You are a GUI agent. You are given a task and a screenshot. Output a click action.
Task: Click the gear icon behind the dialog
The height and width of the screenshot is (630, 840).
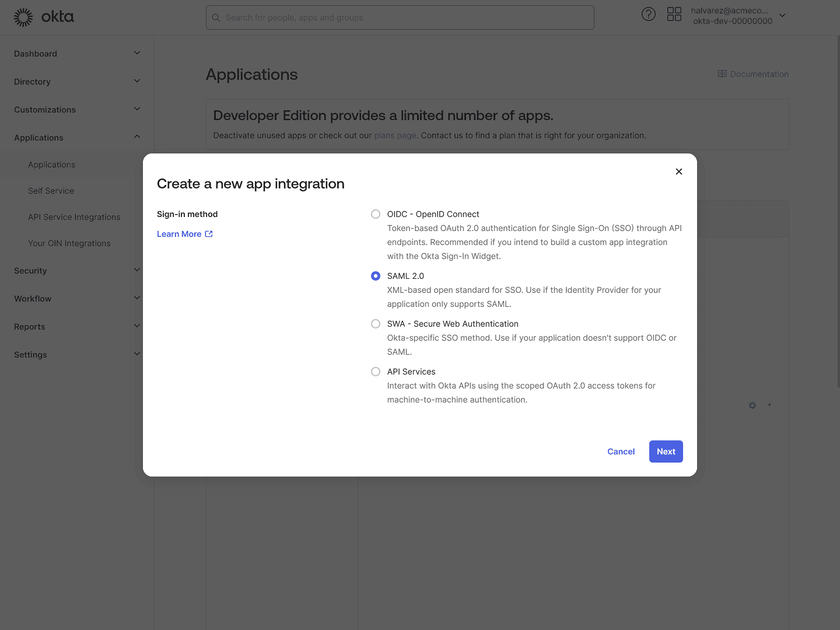(752, 405)
